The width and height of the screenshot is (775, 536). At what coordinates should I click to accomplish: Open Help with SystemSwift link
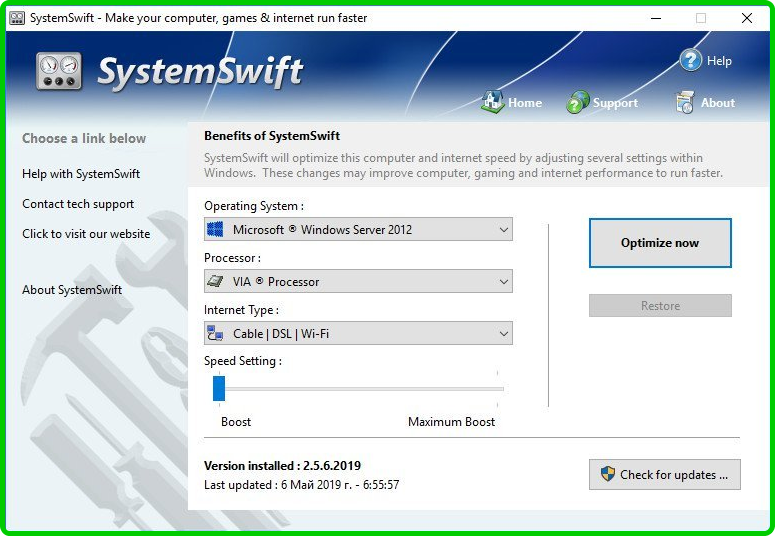[81, 174]
